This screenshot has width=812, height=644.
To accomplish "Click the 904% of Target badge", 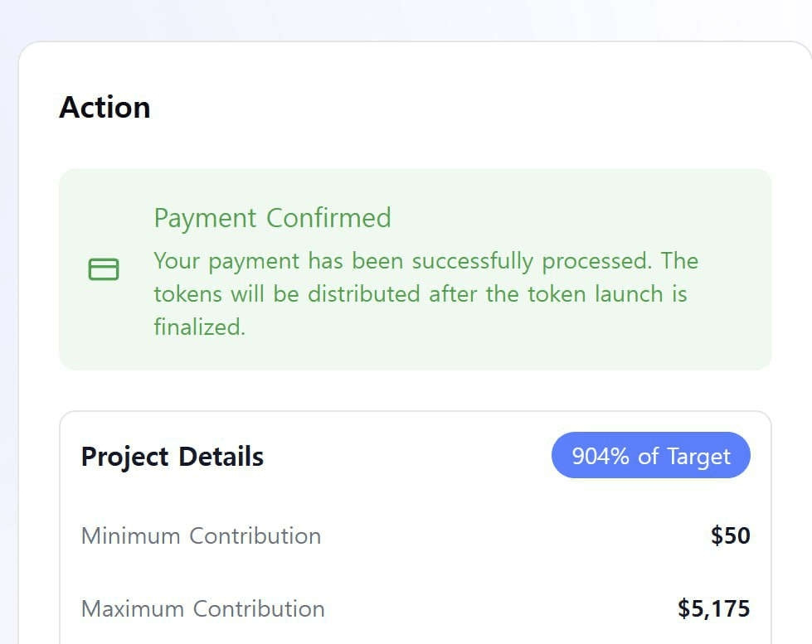I will coord(651,455).
